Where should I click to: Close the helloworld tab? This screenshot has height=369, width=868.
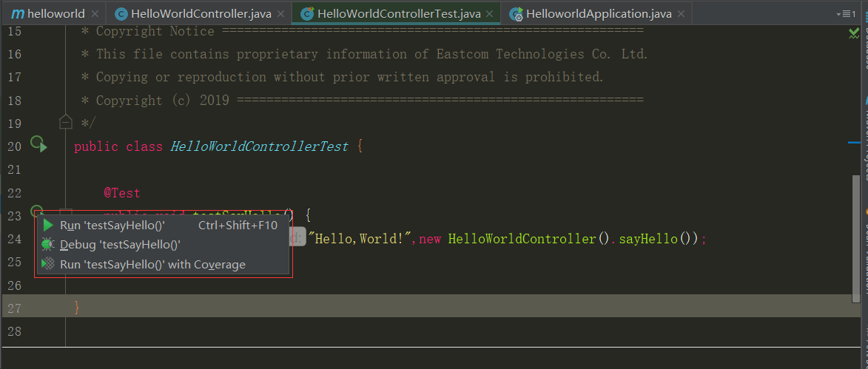pyautogui.click(x=95, y=14)
